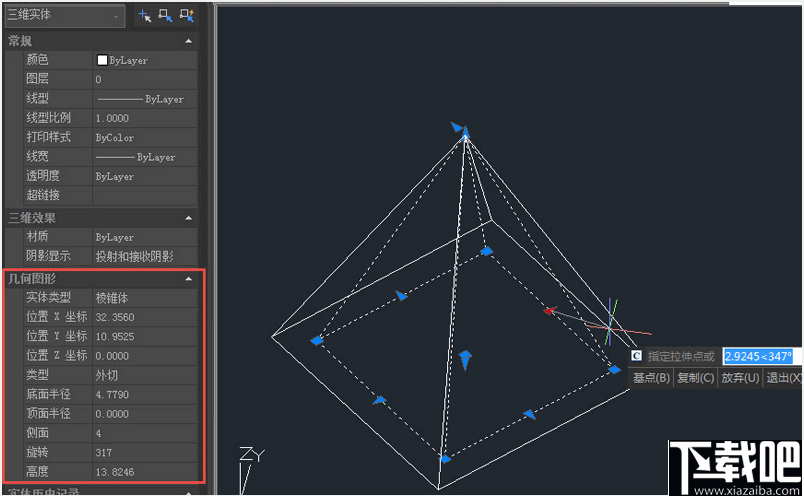Click the empty 超链接 field

tap(145, 195)
